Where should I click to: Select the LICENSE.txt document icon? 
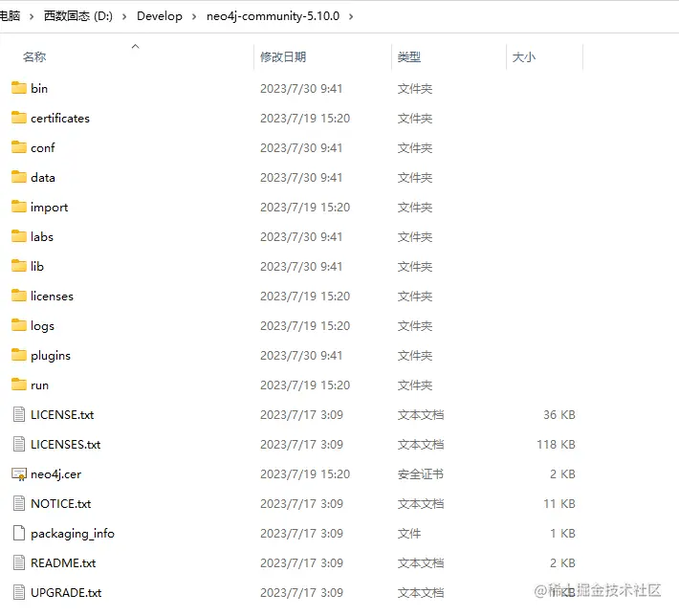point(19,414)
